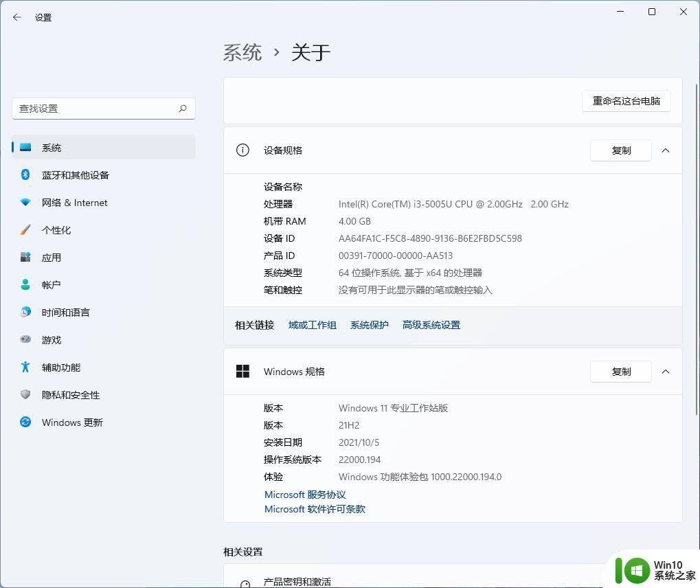Open Advanced system settings (高级系统设置) link
The image size is (700, 588).
[x=431, y=325]
